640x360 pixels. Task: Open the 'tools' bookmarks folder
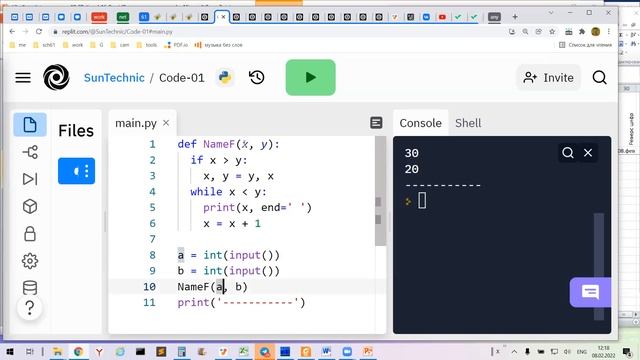pos(147,45)
